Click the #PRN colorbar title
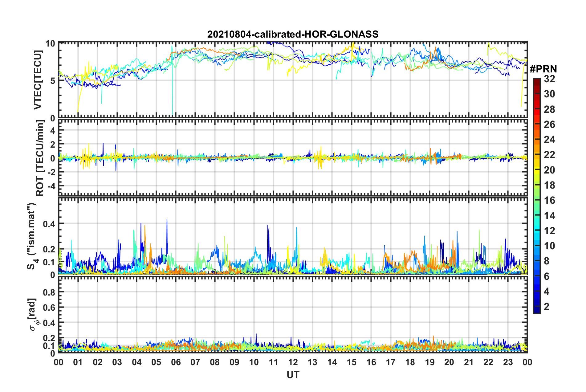This screenshot has width=586, height=392. (x=543, y=69)
